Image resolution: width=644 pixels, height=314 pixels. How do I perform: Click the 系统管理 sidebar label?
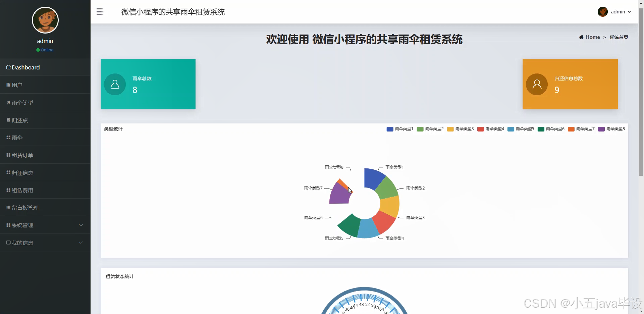[22, 225]
